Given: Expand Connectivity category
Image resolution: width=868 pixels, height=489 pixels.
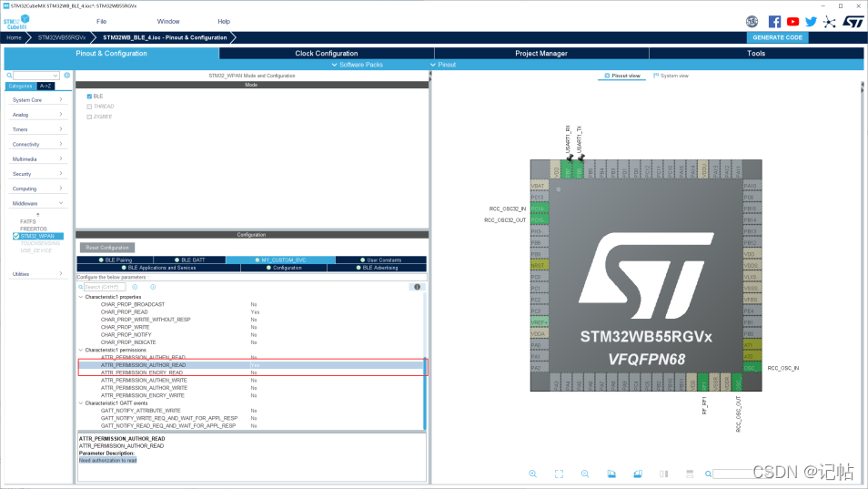Looking at the screenshot, I should pos(36,145).
